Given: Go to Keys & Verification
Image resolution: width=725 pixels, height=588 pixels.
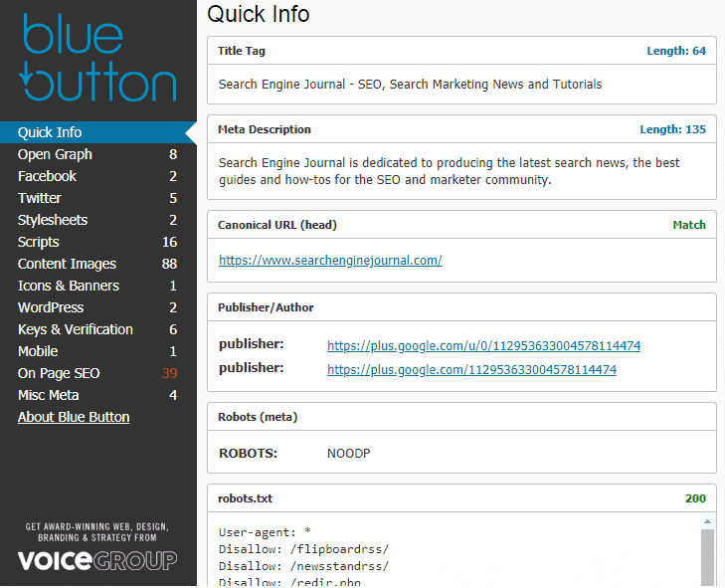Looking at the screenshot, I should point(76,329).
